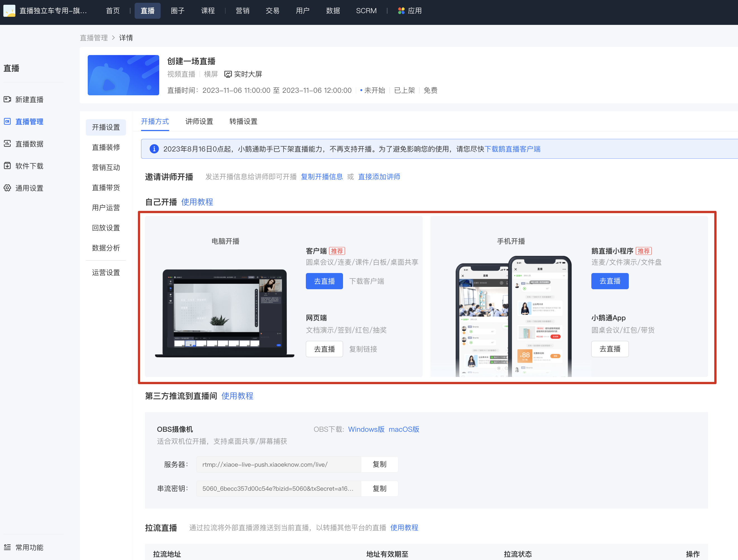The width and height of the screenshot is (738, 560).
Task: Open the 直播数据 chart icon
Action: pos(7,144)
